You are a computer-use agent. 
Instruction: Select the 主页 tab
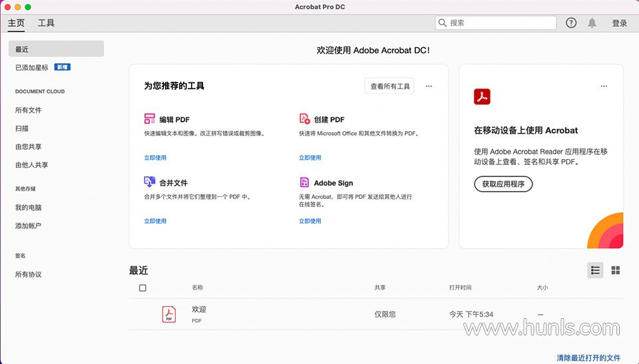[16, 23]
